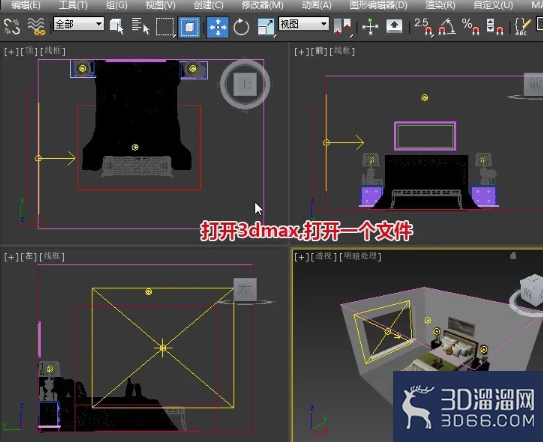Activate the Select Object arrow tool
The image size is (543, 442).
coord(117,26)
